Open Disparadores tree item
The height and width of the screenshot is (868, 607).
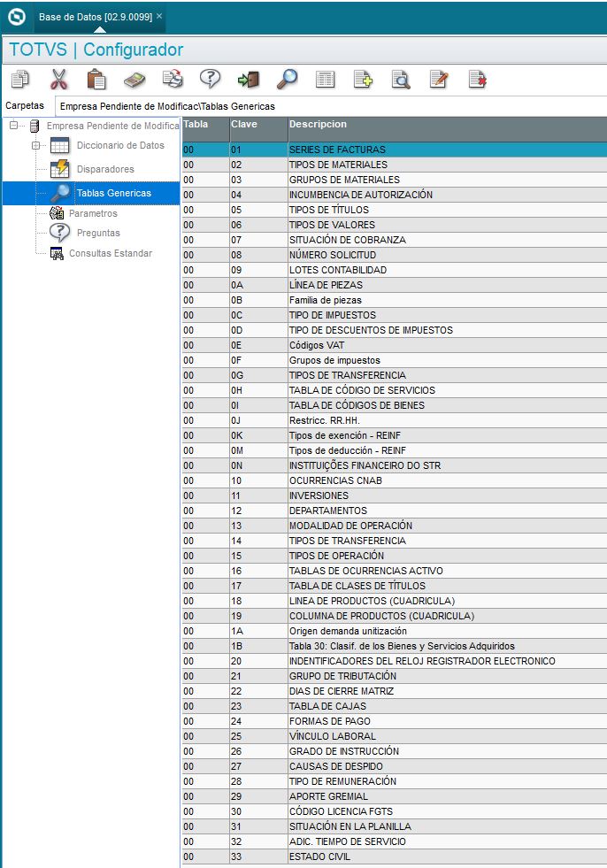(x=105, y=169)
